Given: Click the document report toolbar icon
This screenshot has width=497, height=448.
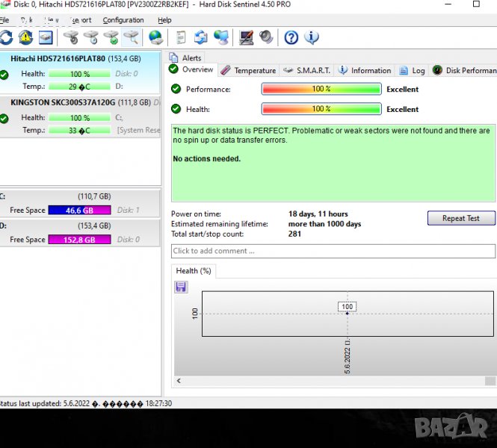Looking at the screenshot, I should tap(181, 37).
